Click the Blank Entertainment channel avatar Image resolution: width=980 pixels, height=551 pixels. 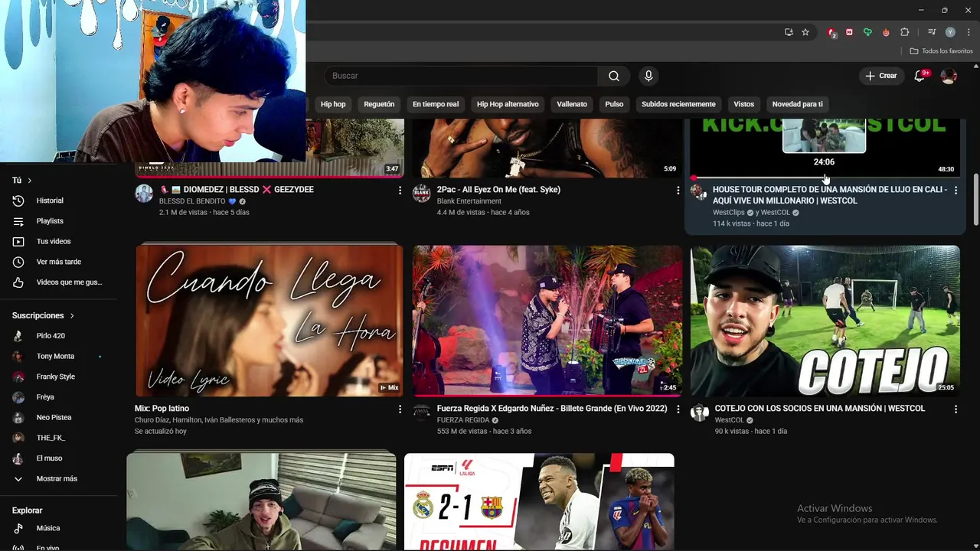point(421,193)
